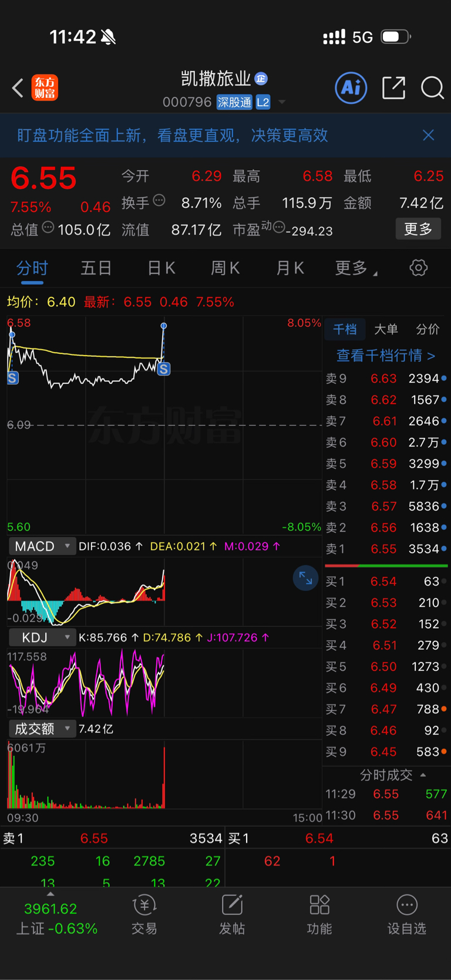Select the 千档 order book tab

click(345, 329)
